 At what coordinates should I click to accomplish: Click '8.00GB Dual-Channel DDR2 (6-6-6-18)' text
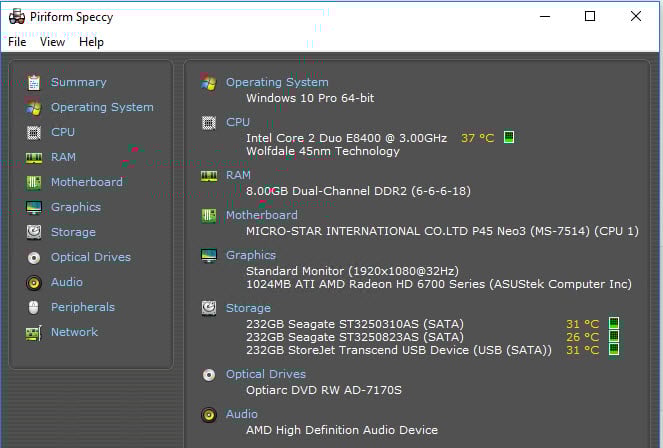pos(358,191)
